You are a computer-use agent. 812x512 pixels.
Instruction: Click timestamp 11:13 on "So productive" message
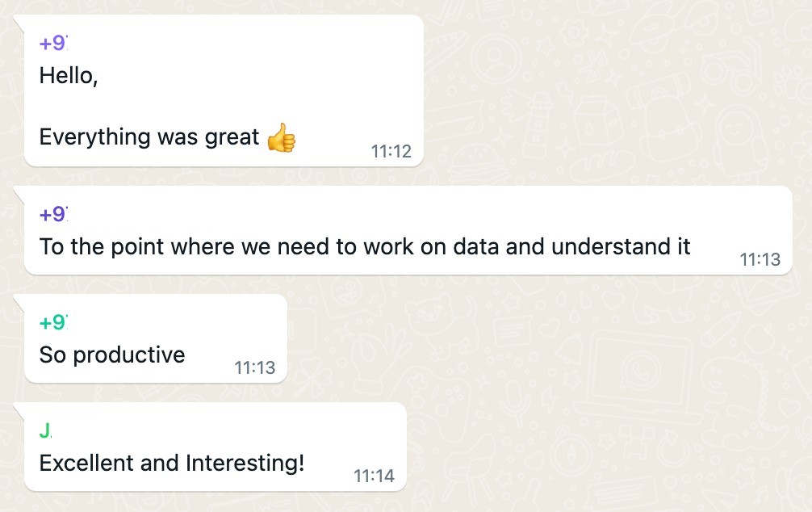pyautogui.click(x=255, y=367)
